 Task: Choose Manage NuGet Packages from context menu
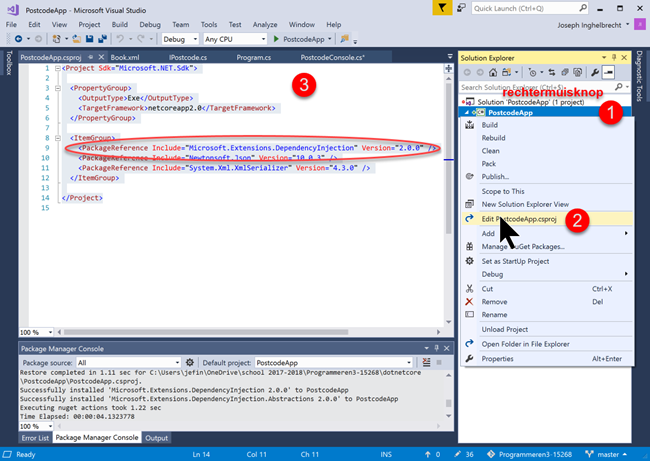coord(547,247)
